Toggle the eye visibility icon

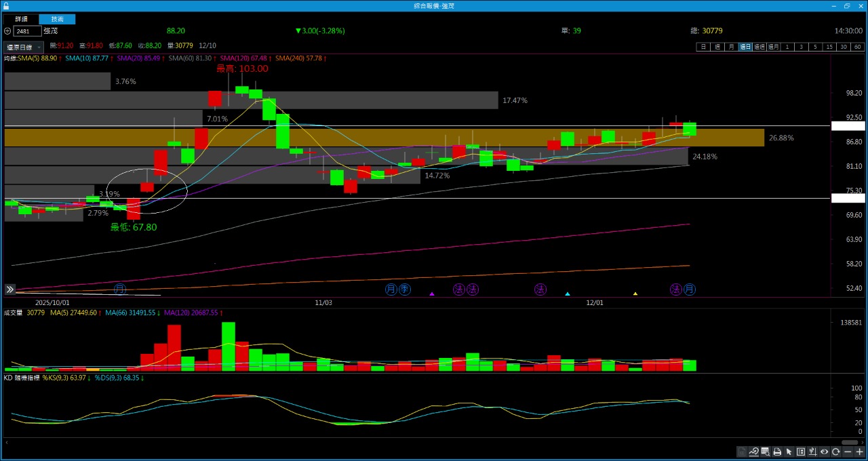click(825, 452)
